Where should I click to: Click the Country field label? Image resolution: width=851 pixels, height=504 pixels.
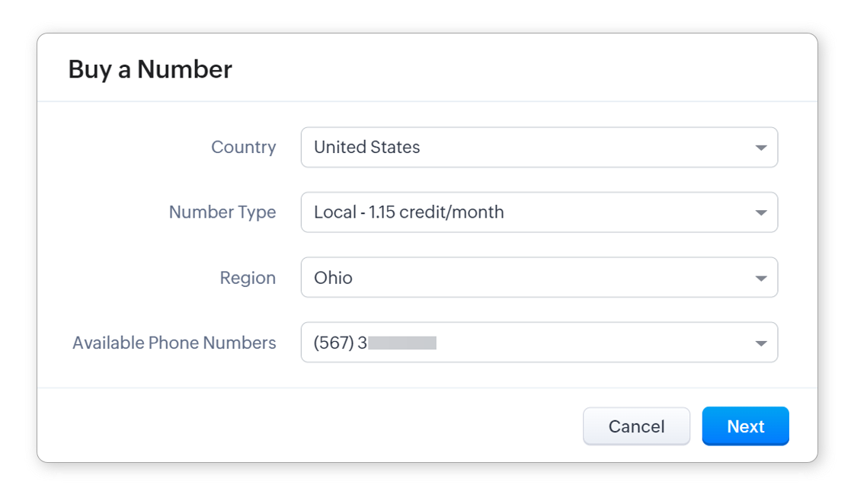click(243, 148)
